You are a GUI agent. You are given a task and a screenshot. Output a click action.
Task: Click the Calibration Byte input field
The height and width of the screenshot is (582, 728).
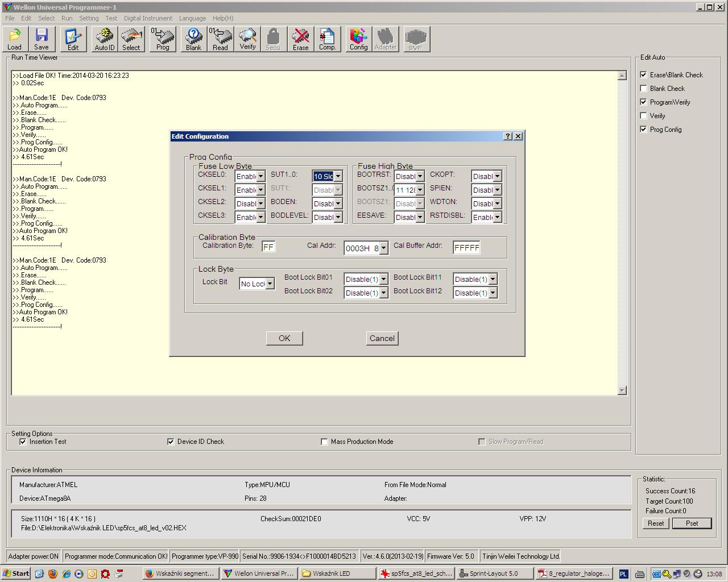[268, 247]
